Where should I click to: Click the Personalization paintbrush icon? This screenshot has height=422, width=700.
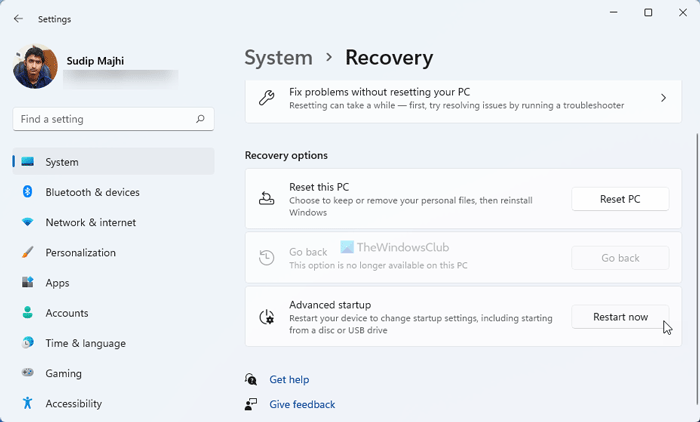28,253
